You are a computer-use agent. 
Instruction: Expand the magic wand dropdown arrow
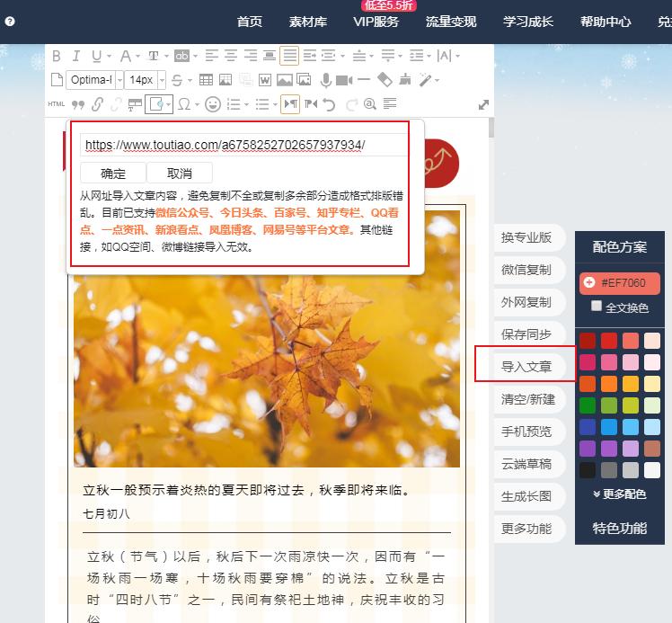438,80
